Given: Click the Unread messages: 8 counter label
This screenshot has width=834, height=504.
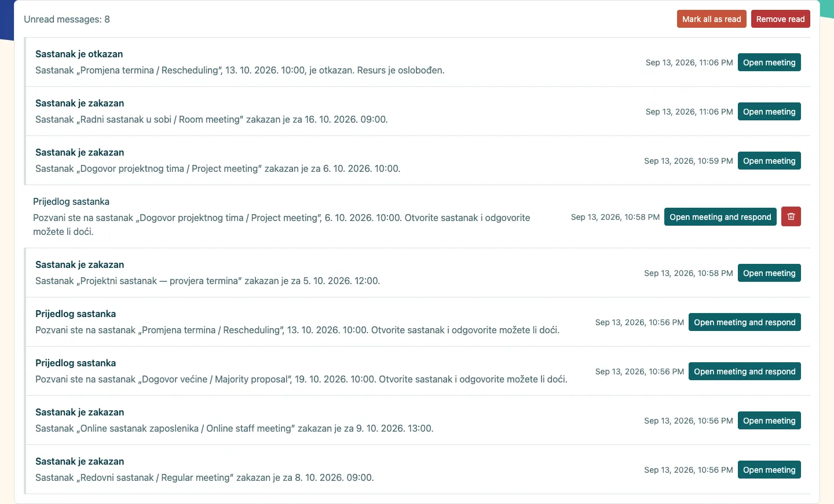Looking at the screenshot, I should 67,19.
